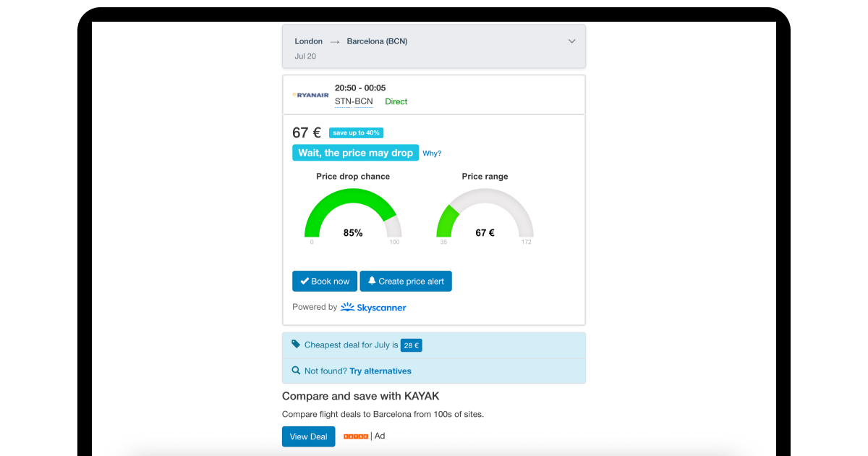
Task: Click the 28 € cheapest deal badge
Action: pos(412,345)
